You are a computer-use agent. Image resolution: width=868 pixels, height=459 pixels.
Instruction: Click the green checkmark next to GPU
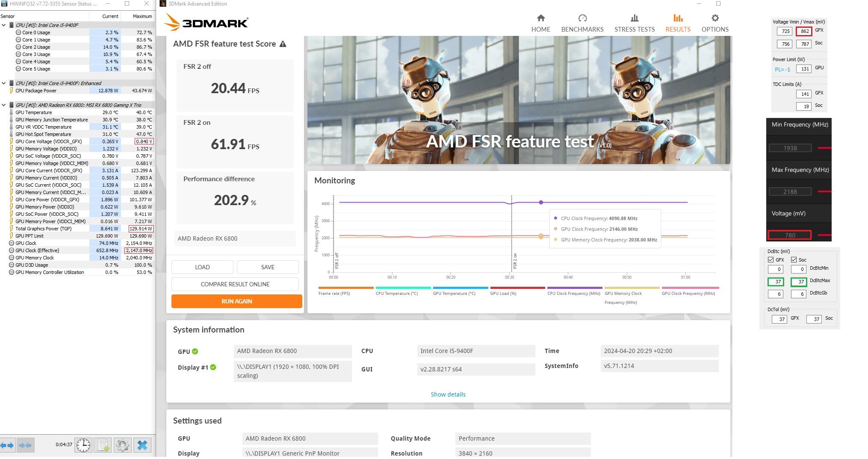195,351
